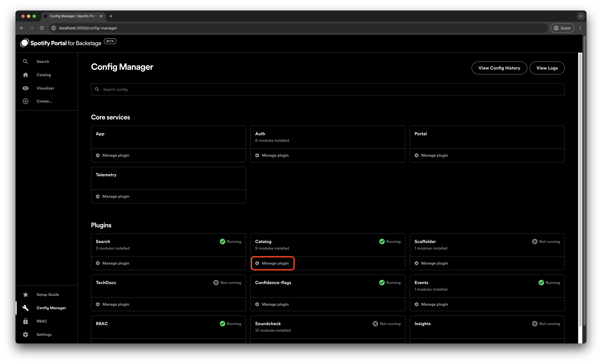The width and height of the screenshot is (602, 364).
Task: Click the site info icon in address bar
Action: pos(53,28)
